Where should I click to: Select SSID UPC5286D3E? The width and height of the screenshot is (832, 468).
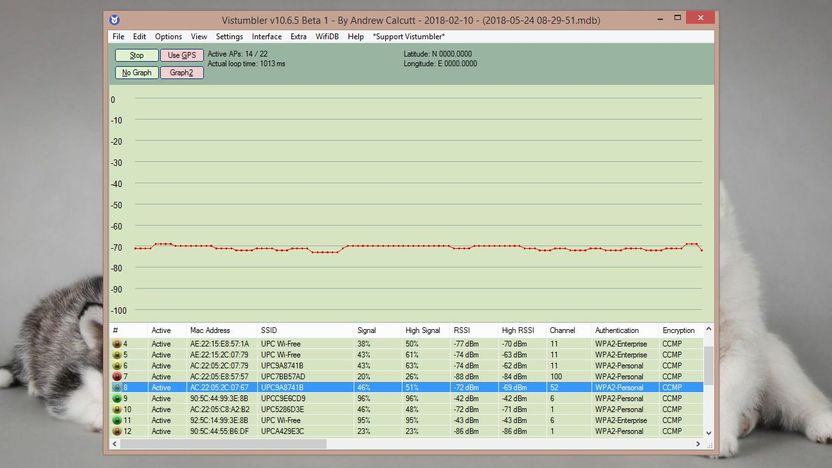tap(282, 410)
